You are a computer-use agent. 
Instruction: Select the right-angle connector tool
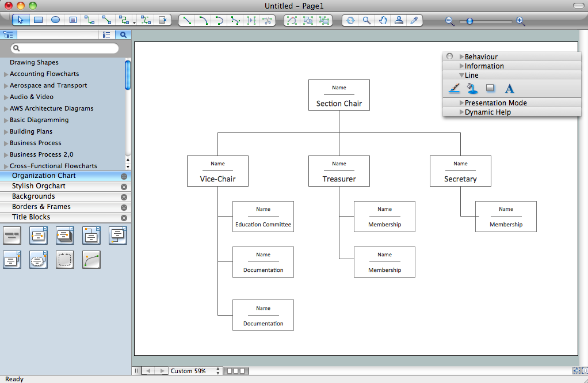[x=89, y=20]
